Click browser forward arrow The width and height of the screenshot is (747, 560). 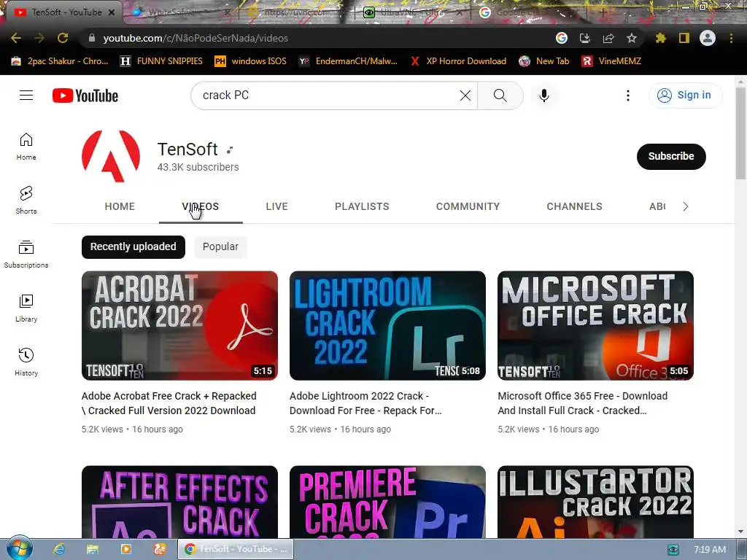[x=39, y=38]
